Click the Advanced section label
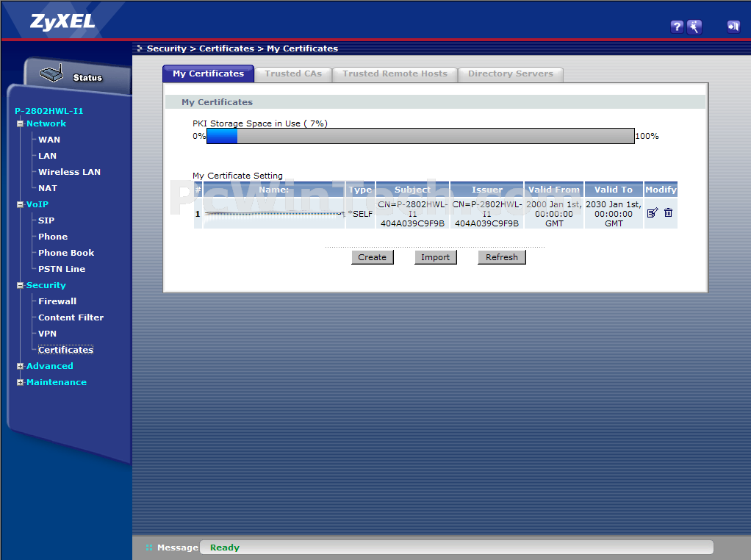Viewport: 751px width, 560px height. [x=50, y=366]
